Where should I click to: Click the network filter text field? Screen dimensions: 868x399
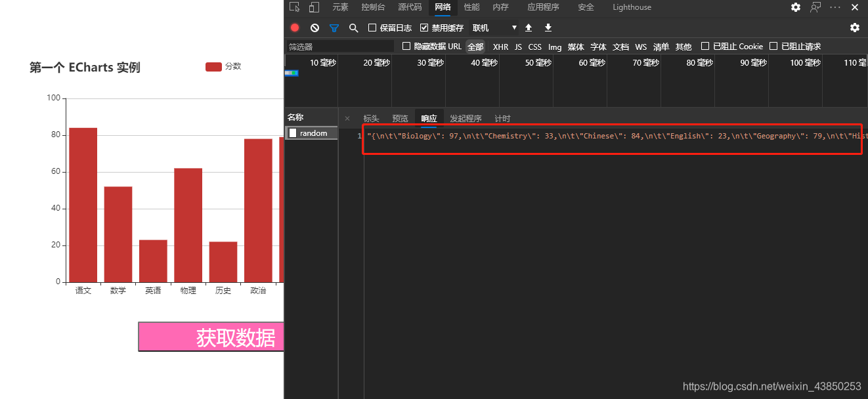point(340,47)
